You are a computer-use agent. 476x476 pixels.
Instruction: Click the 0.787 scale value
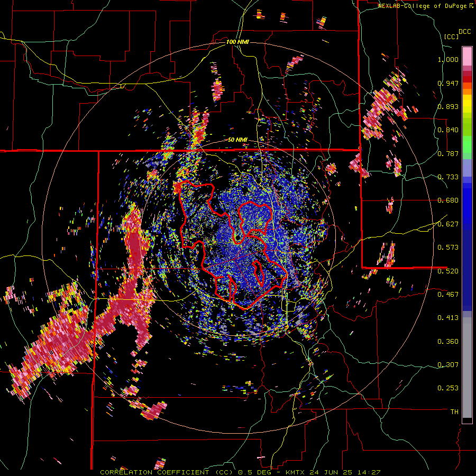tap(448, 153)
